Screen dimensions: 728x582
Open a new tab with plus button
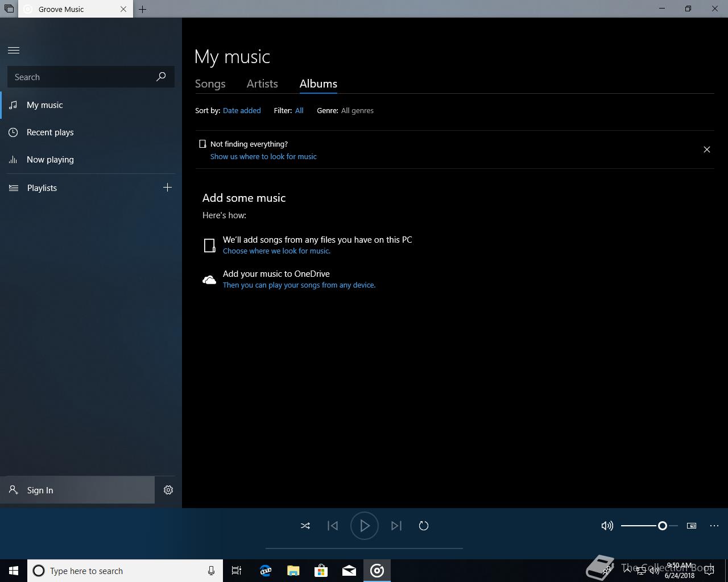click(143, 9)
